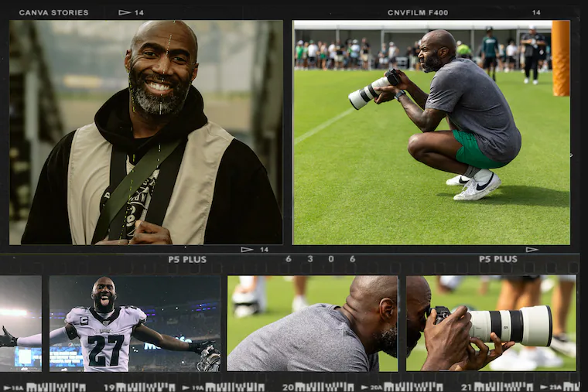The image size is (588, 392).
Task: Click frame number 21 on the film edge
Action: tap(467, 387)
